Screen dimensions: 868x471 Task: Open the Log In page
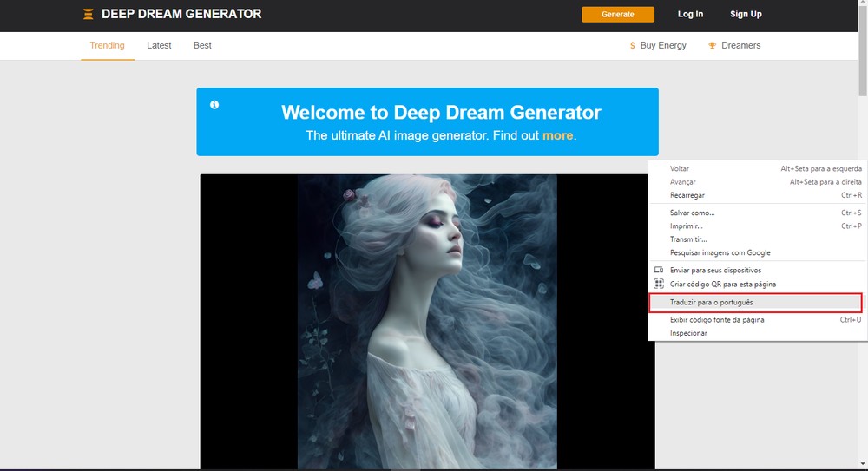pyautogui.click(x=690, y=15)
